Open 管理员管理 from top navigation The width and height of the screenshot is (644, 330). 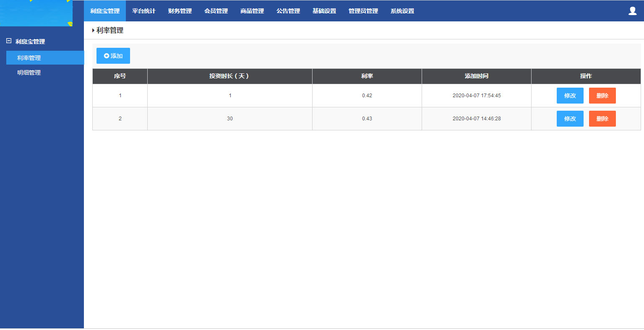pos(363,11)
